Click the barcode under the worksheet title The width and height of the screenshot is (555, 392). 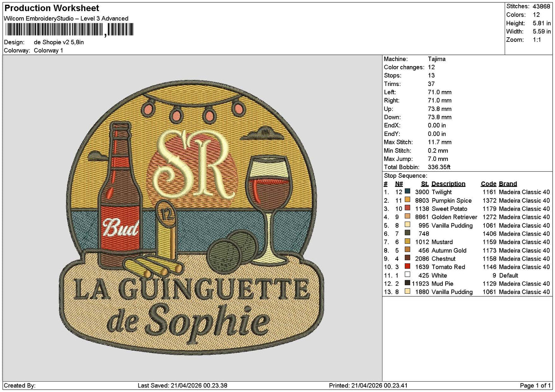click(x=69, y=30)
